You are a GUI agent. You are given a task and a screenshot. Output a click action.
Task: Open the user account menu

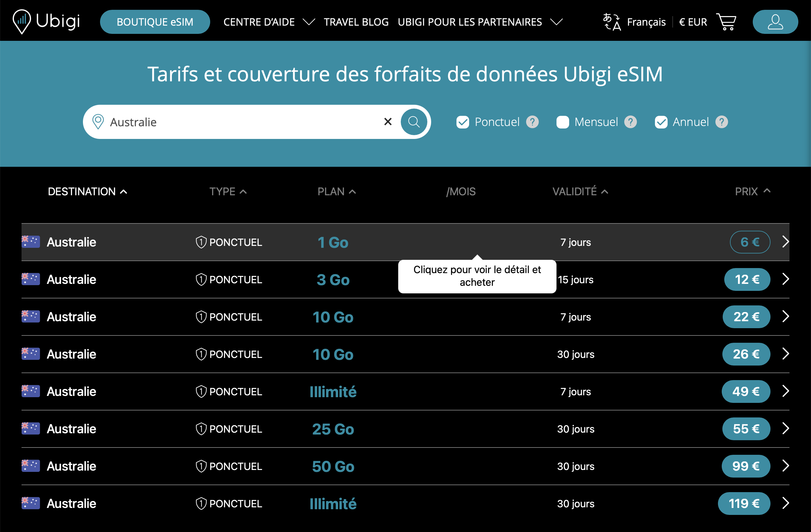coord(775,22)
